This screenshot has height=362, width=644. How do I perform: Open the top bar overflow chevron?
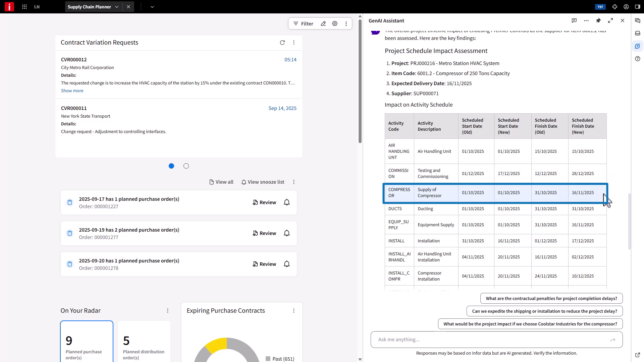coord(152,7)
